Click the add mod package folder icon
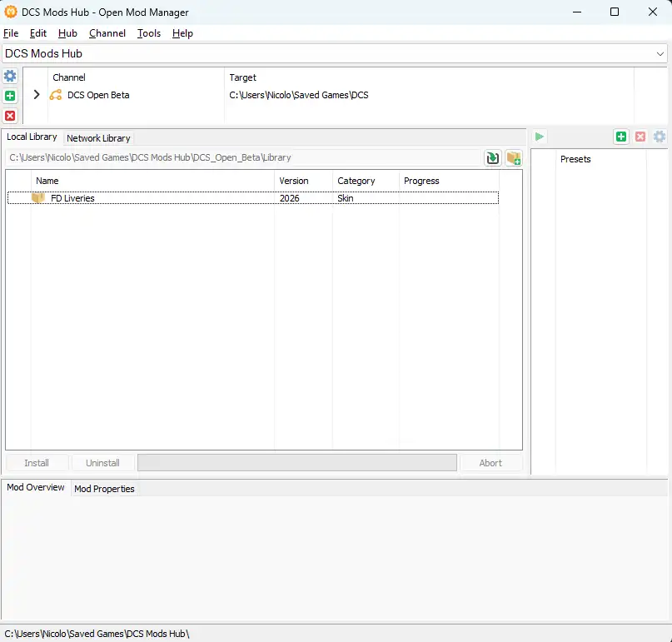672x642 pixels. [x=514, y=157]
